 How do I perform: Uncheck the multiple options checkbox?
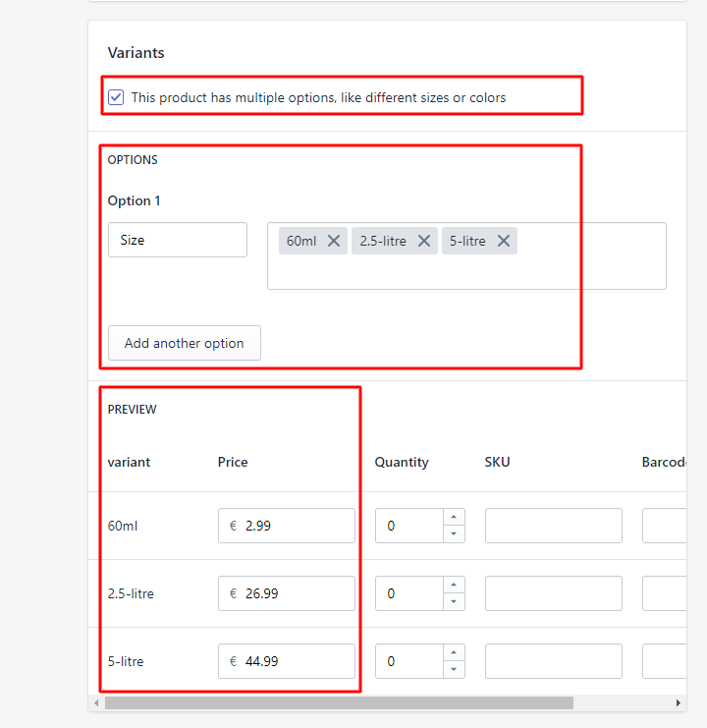(116, 97)
